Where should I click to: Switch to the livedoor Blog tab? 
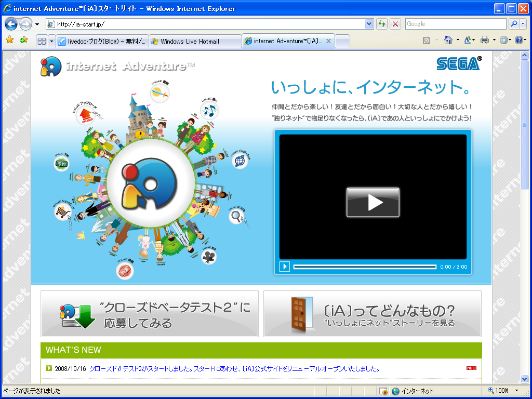tap(102, 42)
